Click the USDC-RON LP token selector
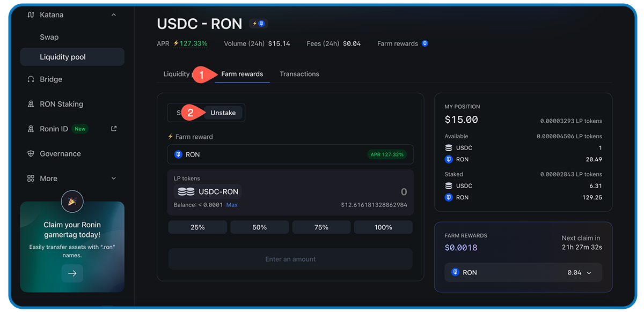The height and width of the screenshot is (312, 644). [x=208, y=191]
